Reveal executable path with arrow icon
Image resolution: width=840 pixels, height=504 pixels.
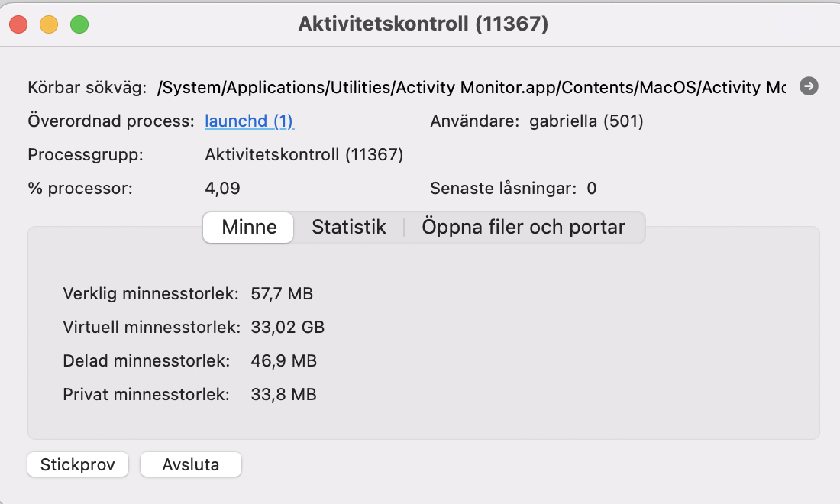click(x=809, y=86)
